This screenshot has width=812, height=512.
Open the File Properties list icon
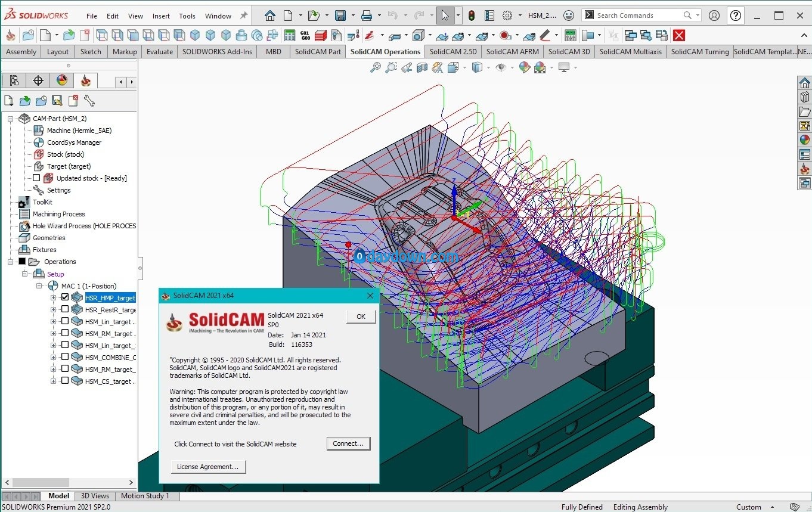[489, 15]
